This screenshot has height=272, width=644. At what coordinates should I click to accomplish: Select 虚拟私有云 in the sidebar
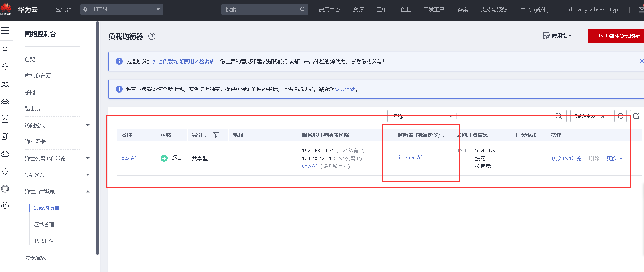(x=38, y=75)
